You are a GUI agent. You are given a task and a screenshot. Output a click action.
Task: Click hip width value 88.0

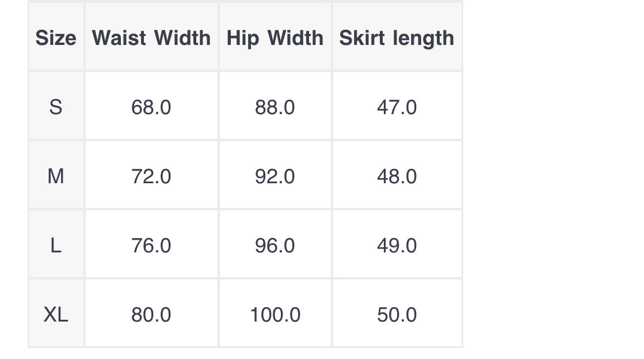275,107
